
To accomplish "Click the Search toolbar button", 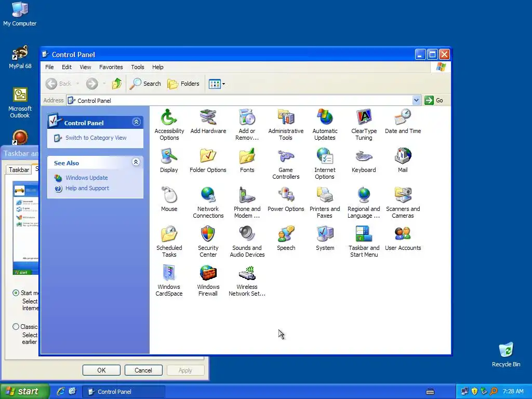I will [145, 84].
